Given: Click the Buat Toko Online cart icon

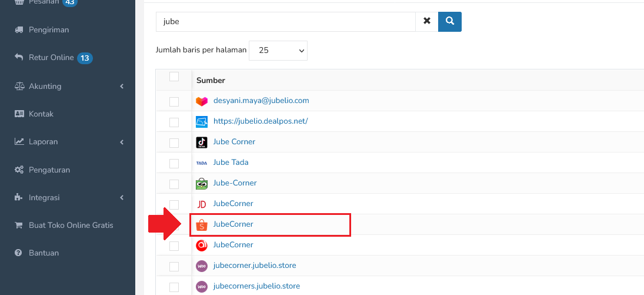Looking at the screenshot, I should 18,225.
